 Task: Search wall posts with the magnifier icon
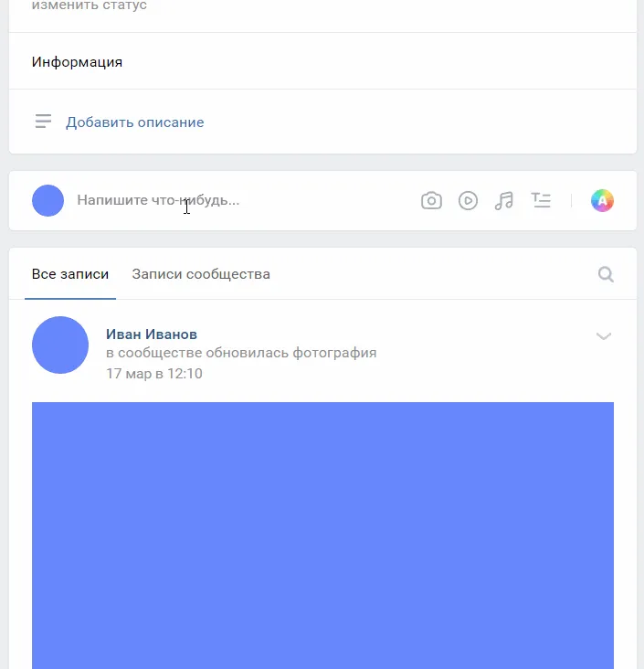[606, 274]
